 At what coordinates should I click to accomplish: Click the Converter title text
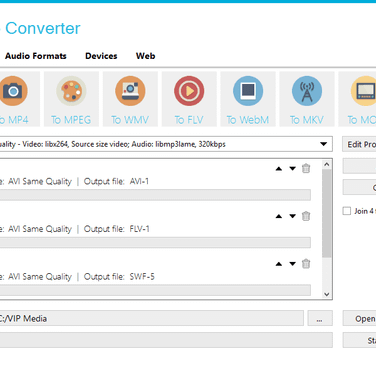(43, 28)
